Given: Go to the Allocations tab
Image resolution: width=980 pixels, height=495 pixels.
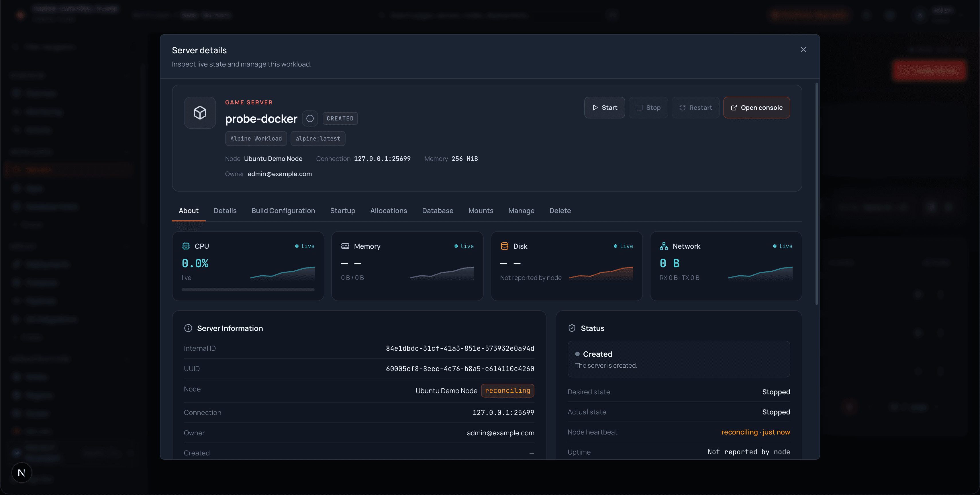Looking at the screenshot, I should 389,211.
